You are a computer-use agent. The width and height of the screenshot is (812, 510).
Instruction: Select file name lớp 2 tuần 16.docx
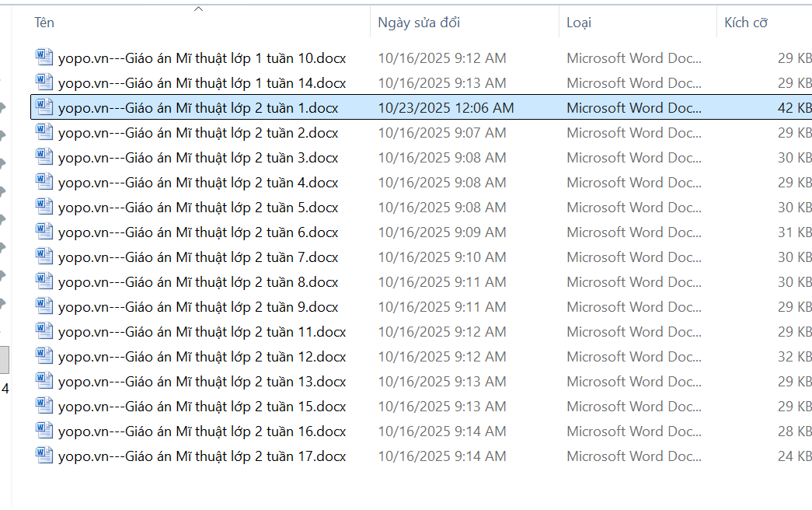(x=202, y=431)
